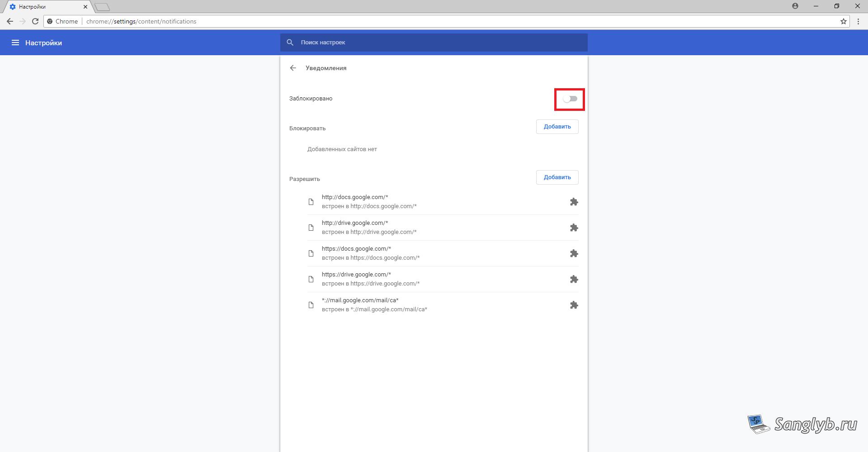Click the extension puzzle icon for https://docs.google.com/*
Screen dimensions: 868x452
pyautogui.click(x=574, y=253)
